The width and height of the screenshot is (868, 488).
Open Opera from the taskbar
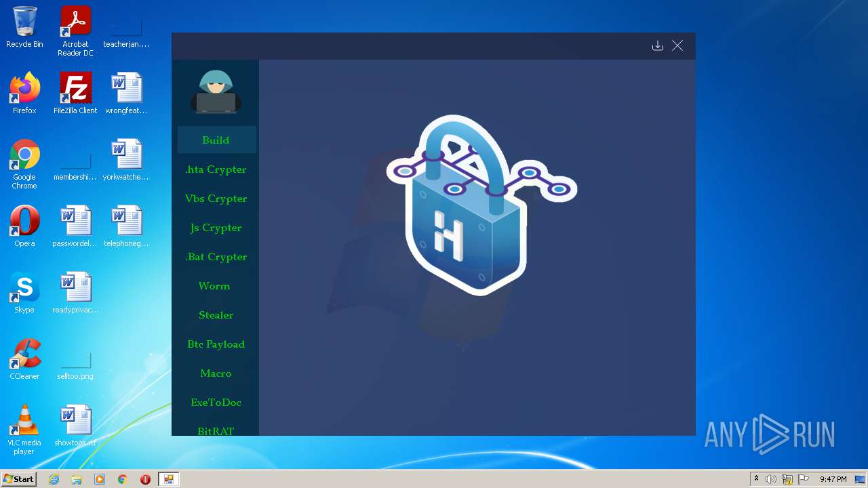(145, 479)
